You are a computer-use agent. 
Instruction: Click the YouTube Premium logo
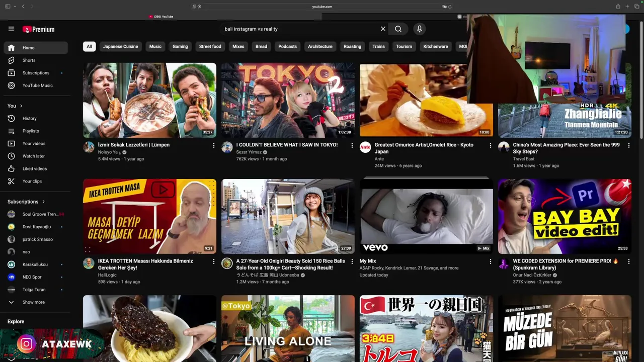pos(39,29)
